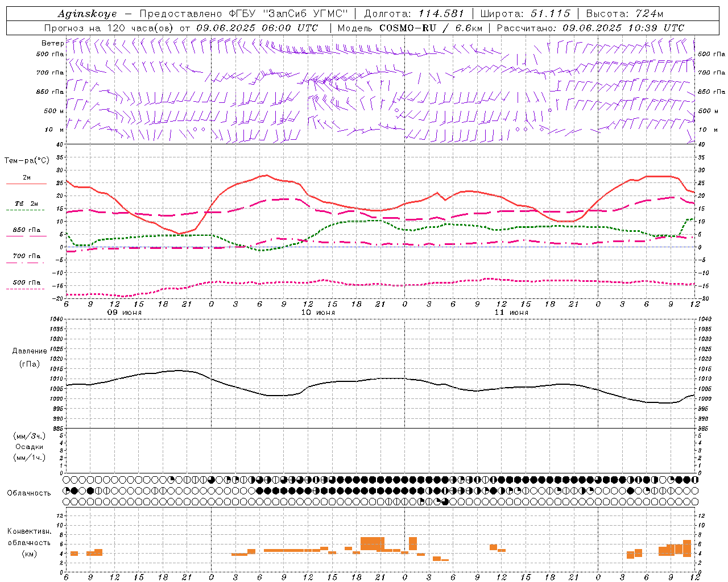Click the 'Осадки' precipitation label
The image size is (728, 582).
coord(30,447)
